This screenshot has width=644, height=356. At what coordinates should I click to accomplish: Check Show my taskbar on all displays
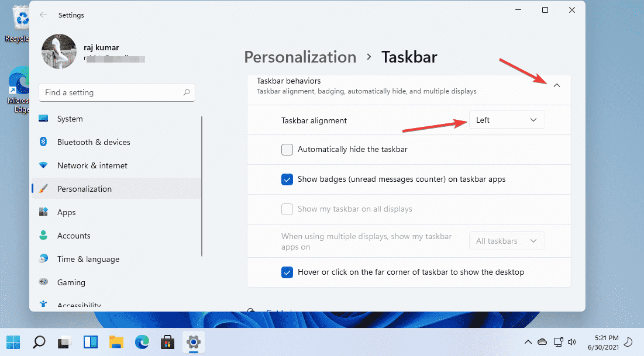(x=287, y=209)
